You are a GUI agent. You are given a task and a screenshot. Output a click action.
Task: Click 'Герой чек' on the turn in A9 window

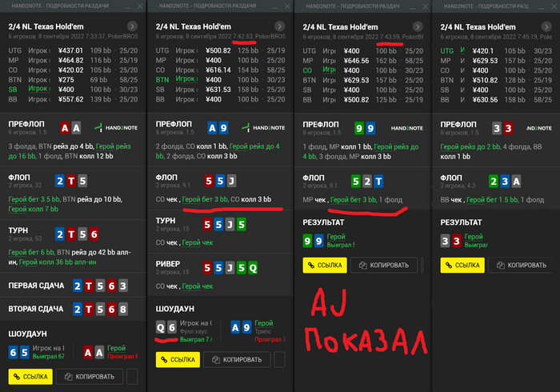click(198, 242)
